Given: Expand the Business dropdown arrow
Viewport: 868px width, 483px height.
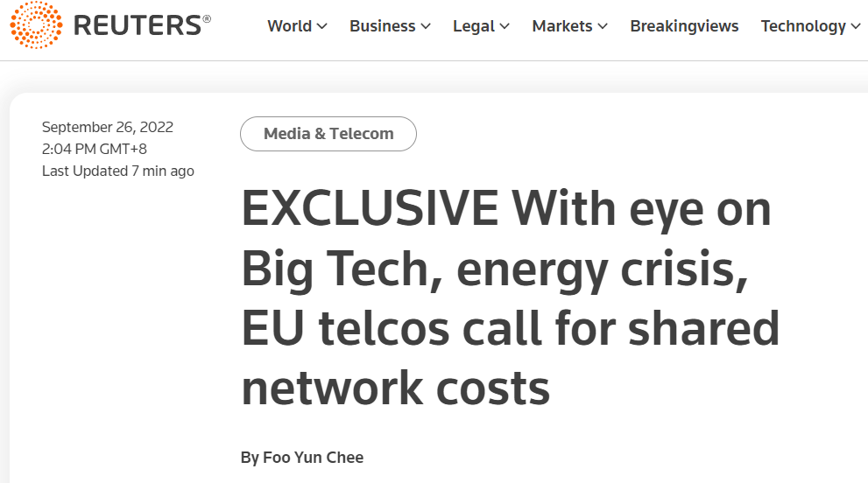Looking at the screenshot, I should 426,27.
